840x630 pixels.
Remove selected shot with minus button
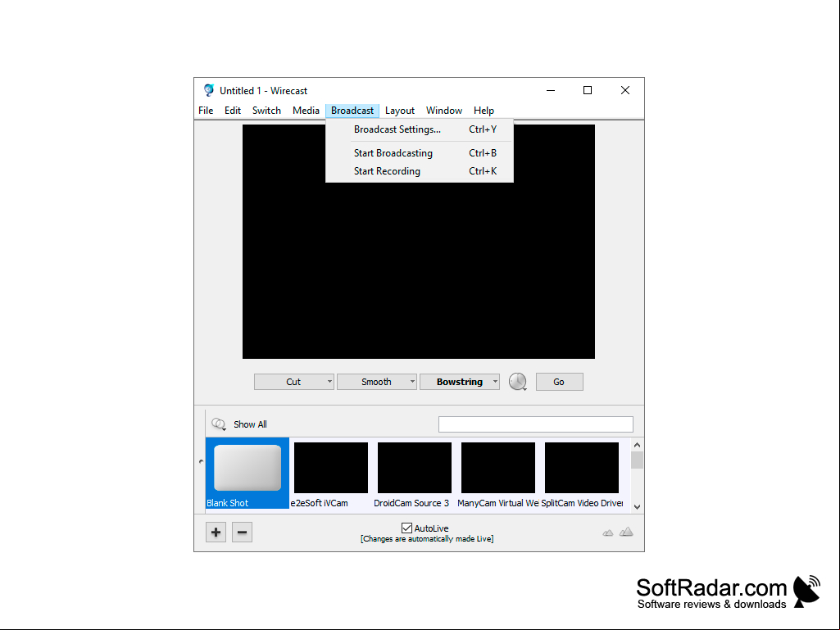pyautogui.click(x=242, y=532)
